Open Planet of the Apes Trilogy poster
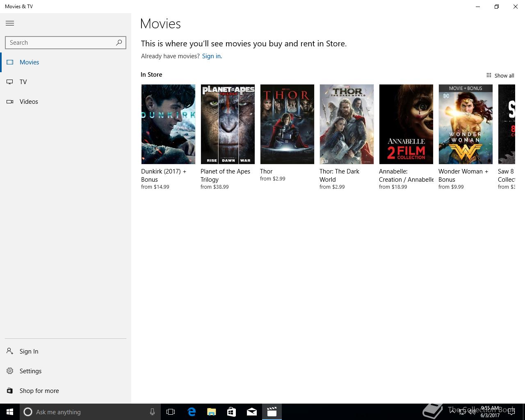 [228, 124]
